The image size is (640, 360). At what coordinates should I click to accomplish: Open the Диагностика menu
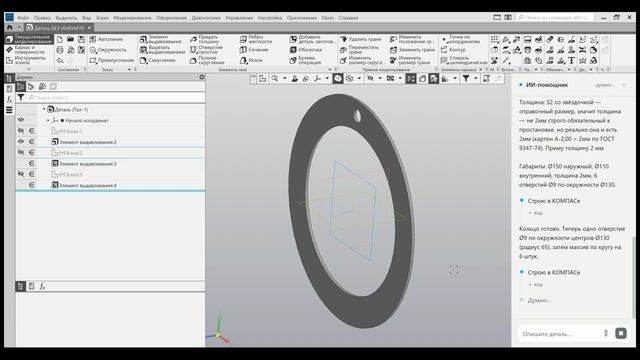[x=206, y=18]
